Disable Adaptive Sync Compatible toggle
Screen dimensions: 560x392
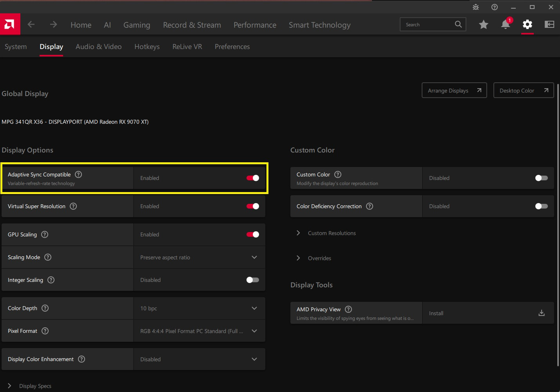pos(253,178)
